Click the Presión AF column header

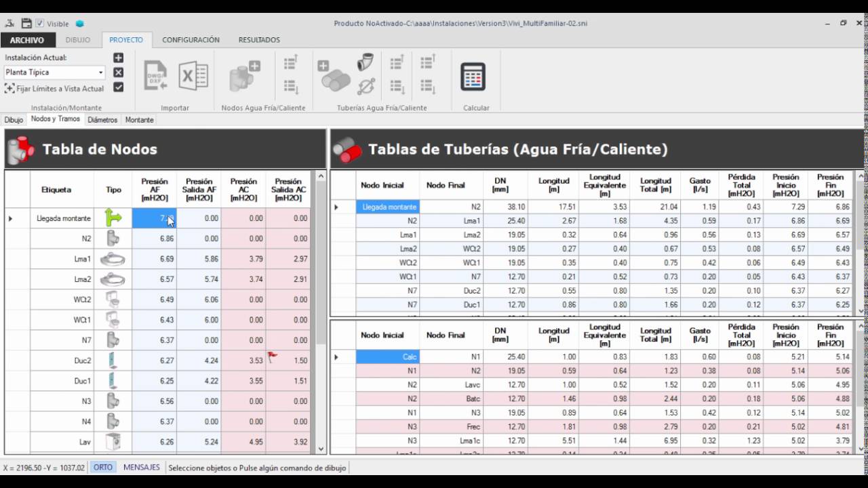click(155, 190)
